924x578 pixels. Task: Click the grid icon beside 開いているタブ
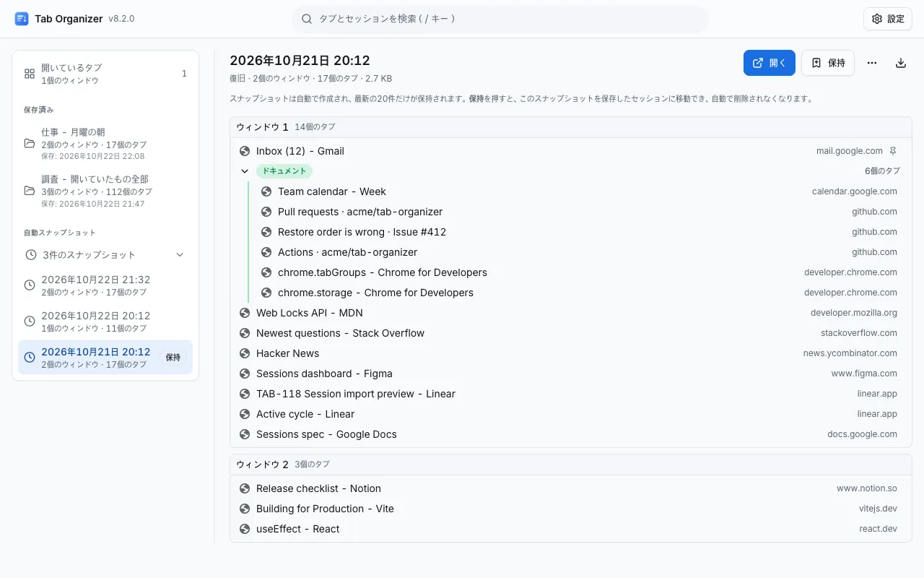(30, 74)
